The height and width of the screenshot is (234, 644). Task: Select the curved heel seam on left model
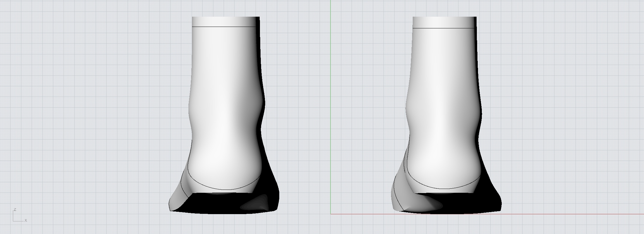222,189
